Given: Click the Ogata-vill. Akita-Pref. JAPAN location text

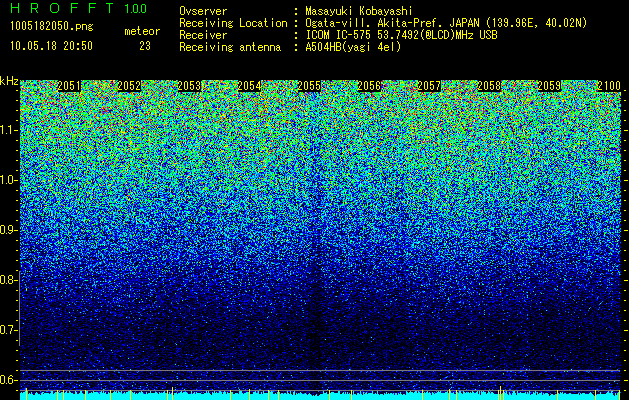Looking at the screenshot, I should click(446, 23).
